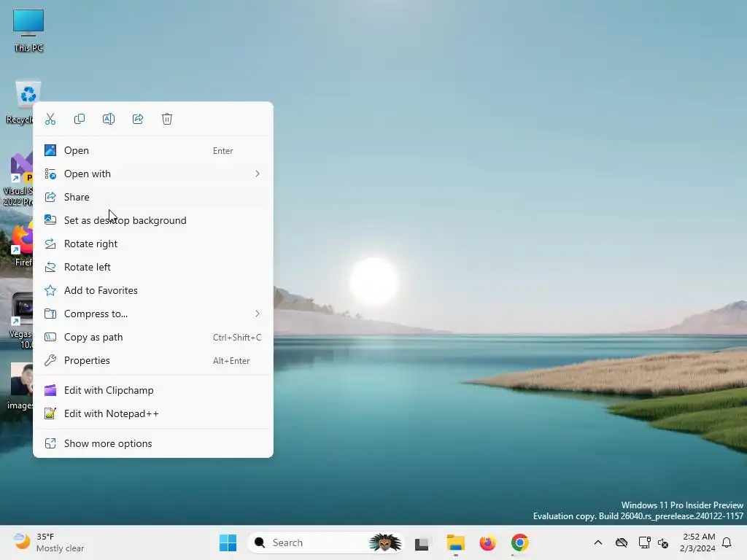Open the Windows Start button

[x=228, y=542]
